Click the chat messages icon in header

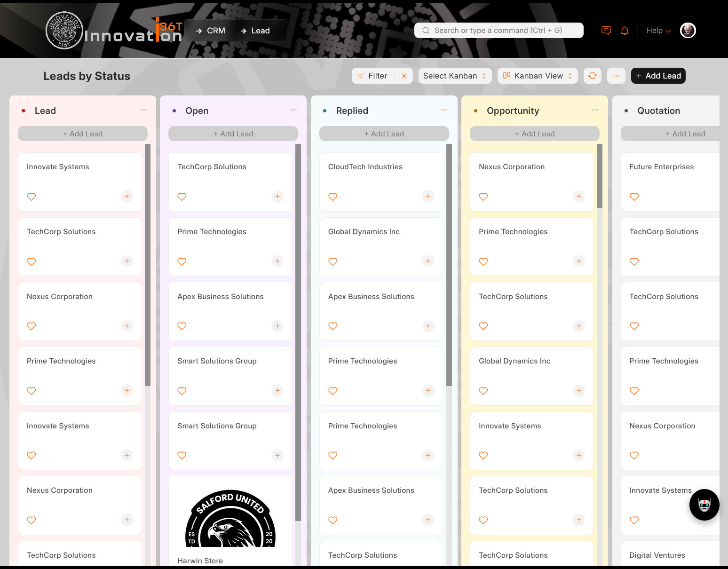tap(606, 31)
